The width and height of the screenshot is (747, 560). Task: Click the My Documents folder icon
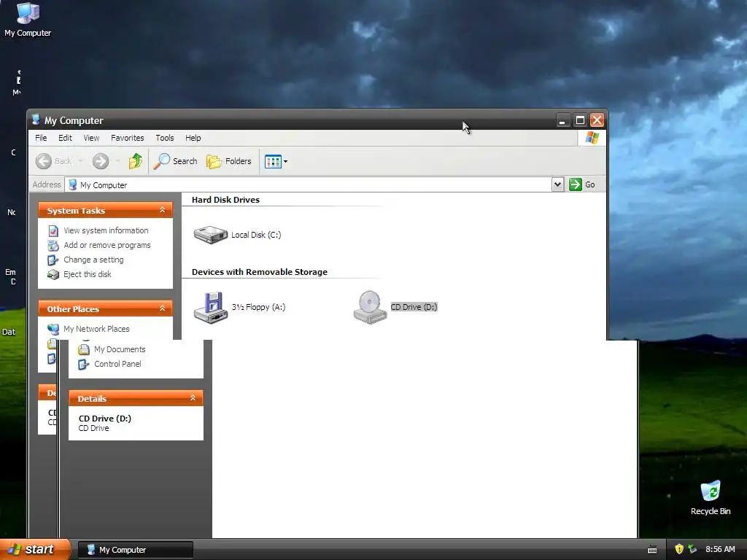click(84, 349)
